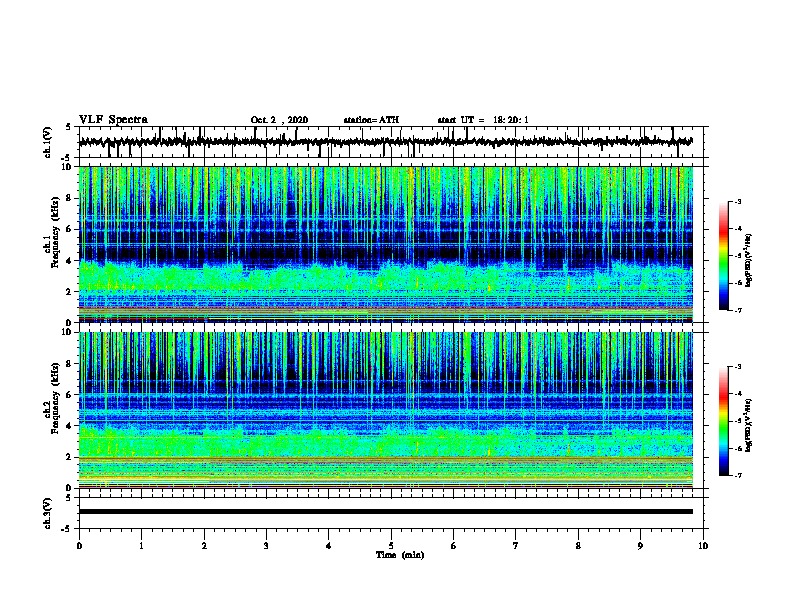Click the "10" frequency tick of ch.1 spectrogram

point(67,167)
